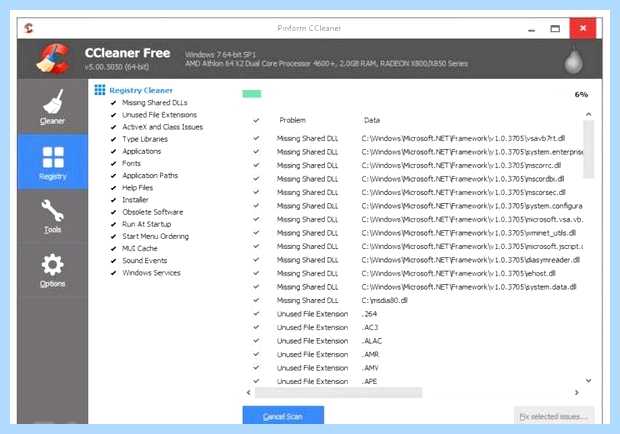This screenshot has height=434, width=620.
Task: Select the diasymreader.dll data cell
Action: pyautogui.click(x=471, y=260)
